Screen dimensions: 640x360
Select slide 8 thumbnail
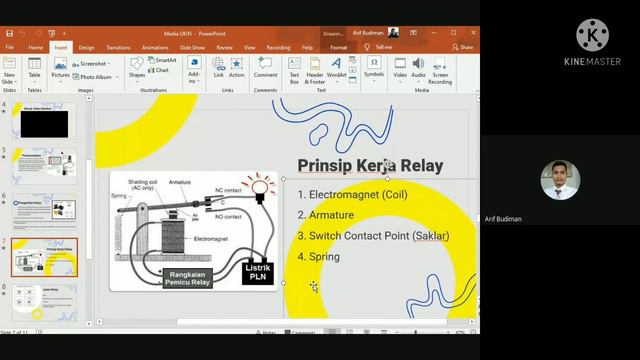pyautogui.click(x=44, y=303)
